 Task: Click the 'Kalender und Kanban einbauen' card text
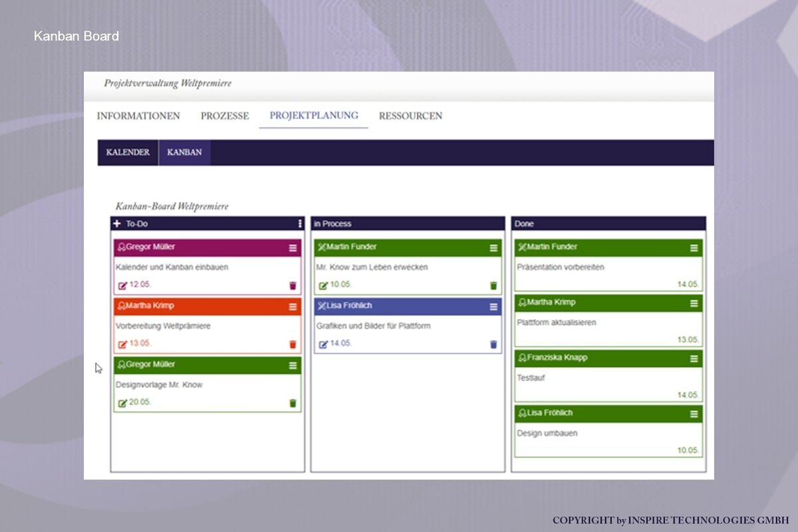click(172, 267)
